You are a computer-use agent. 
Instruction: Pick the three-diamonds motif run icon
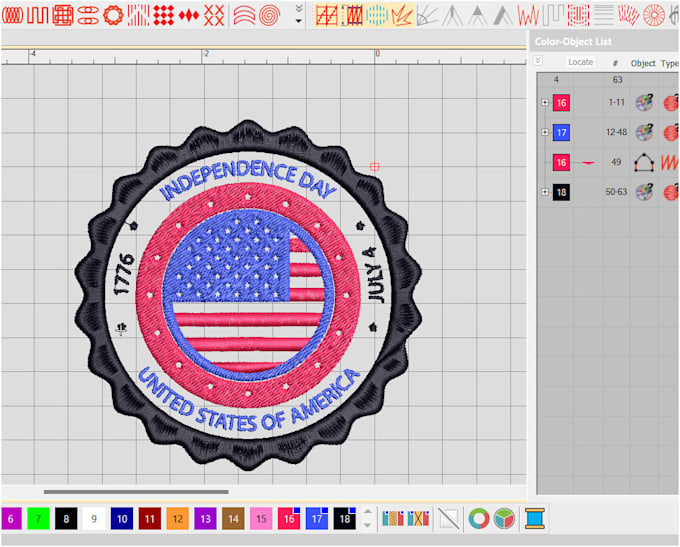point(189,16)
